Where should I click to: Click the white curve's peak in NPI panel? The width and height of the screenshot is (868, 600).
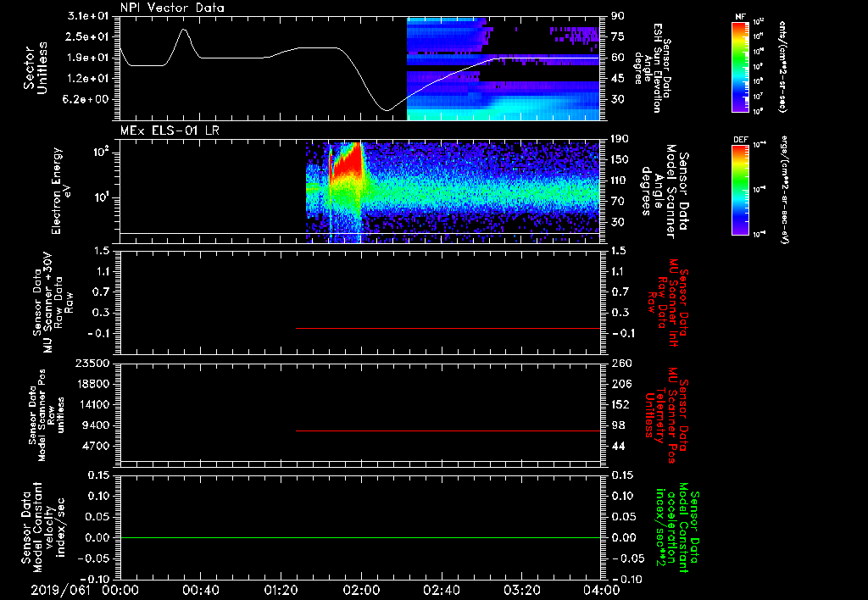pyautogui.click(x=184, y=30)
